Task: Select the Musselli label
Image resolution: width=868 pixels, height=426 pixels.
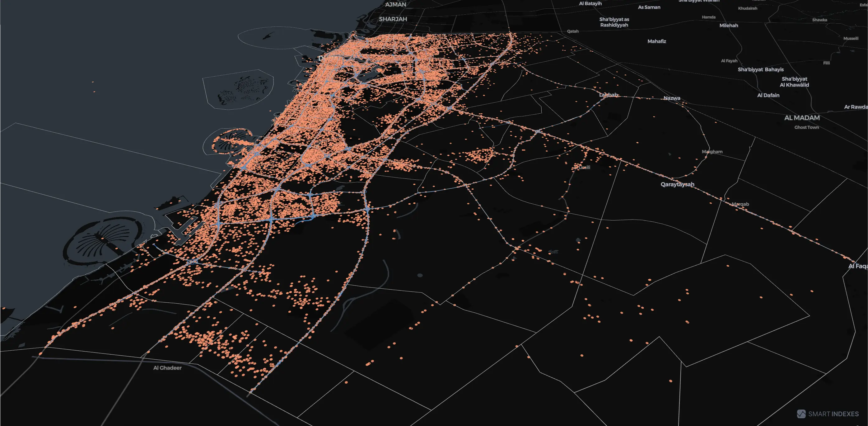Action: (851, 38)
